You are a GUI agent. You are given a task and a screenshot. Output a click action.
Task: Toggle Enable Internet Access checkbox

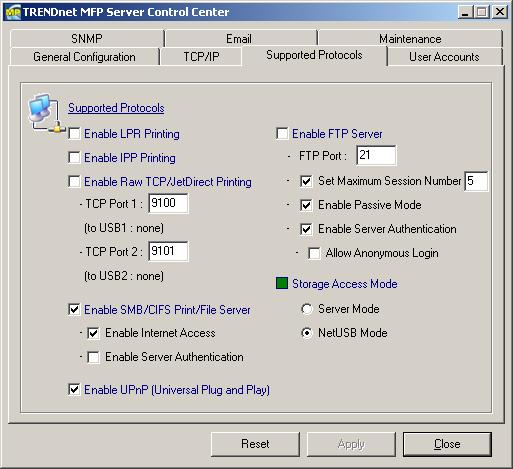pyautogui.click(x=93, y=333)
